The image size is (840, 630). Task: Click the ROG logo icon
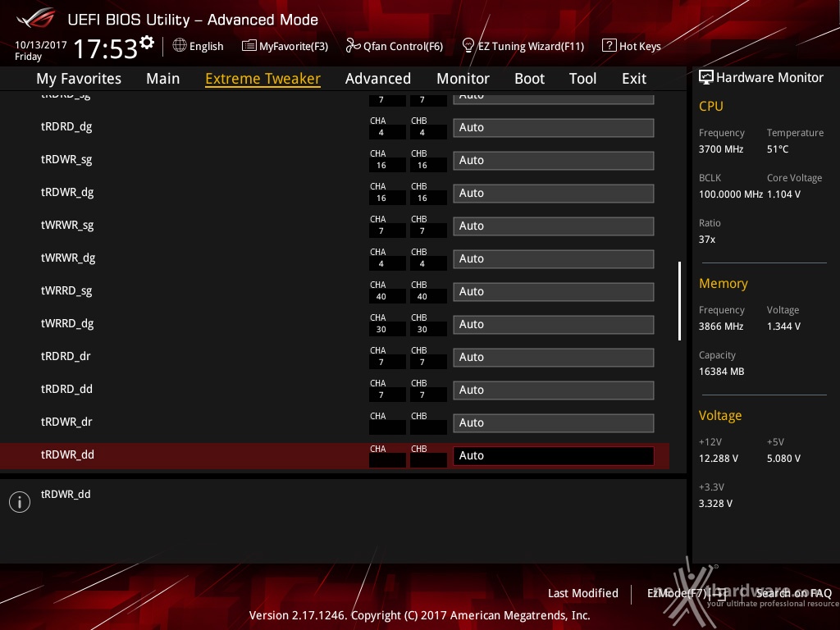[x=36, y=18]
